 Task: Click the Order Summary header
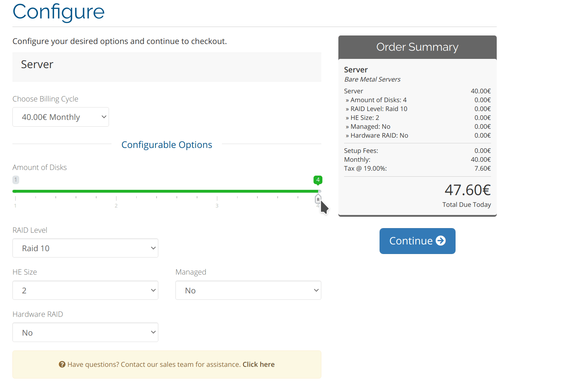click(418, 47)
